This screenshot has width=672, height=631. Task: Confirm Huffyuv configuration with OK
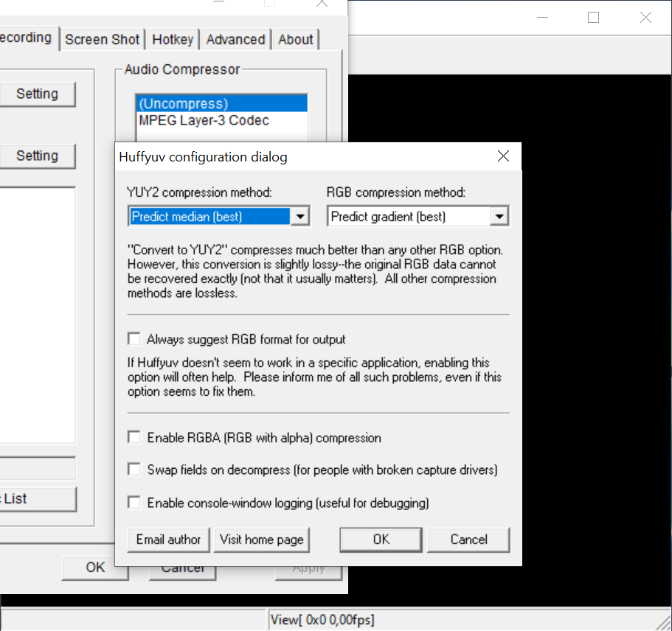[381, 540]
